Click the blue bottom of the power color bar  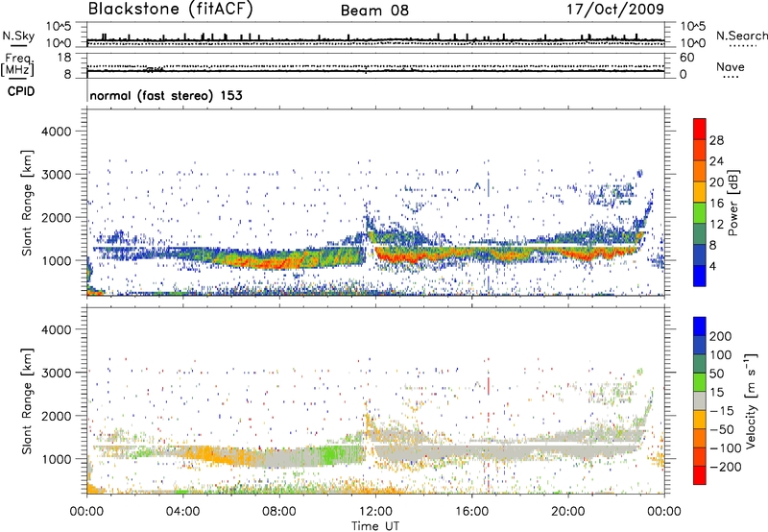click(700, 276)
